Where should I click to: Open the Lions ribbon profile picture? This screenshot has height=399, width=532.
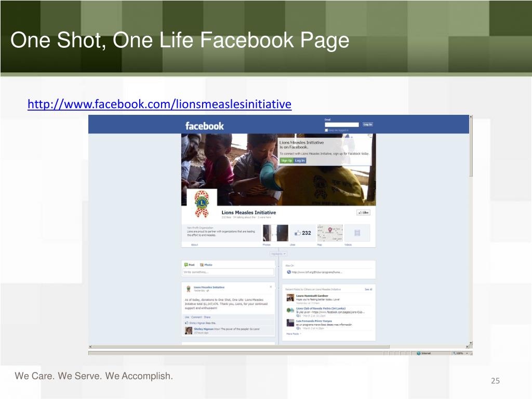pyautogui.click(x=202, y=204)
